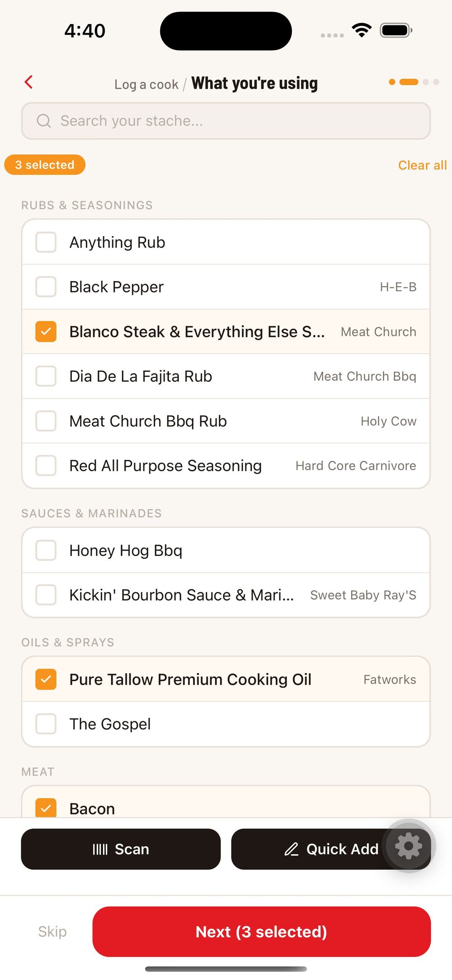
Task: Tap the 3 selected badge
Action: tap(45, 165)
